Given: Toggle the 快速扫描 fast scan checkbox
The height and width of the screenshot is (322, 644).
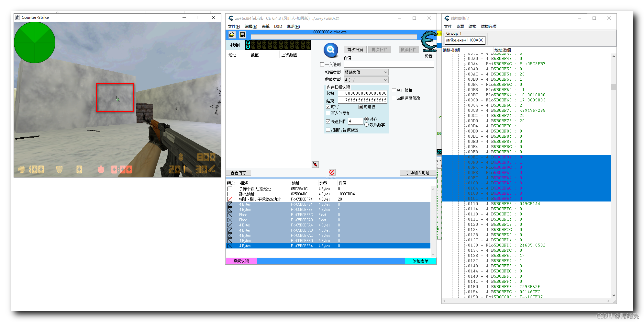Looking at the screenshot, I should [x=328, y=121].
